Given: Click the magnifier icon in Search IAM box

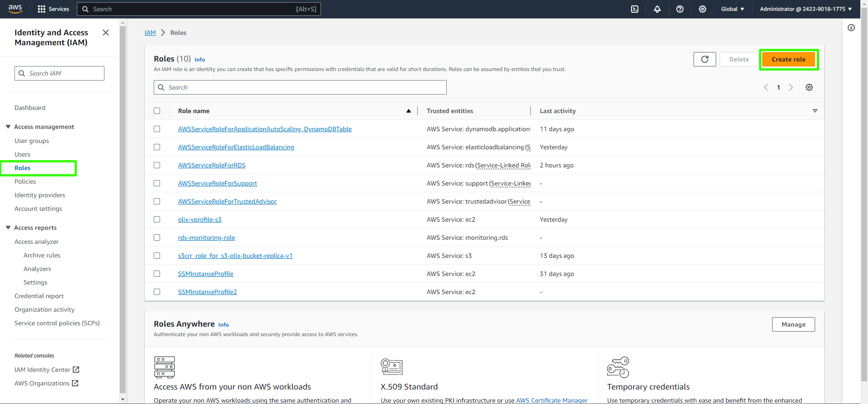Looking at the screenshot, I should coord(22,73).
